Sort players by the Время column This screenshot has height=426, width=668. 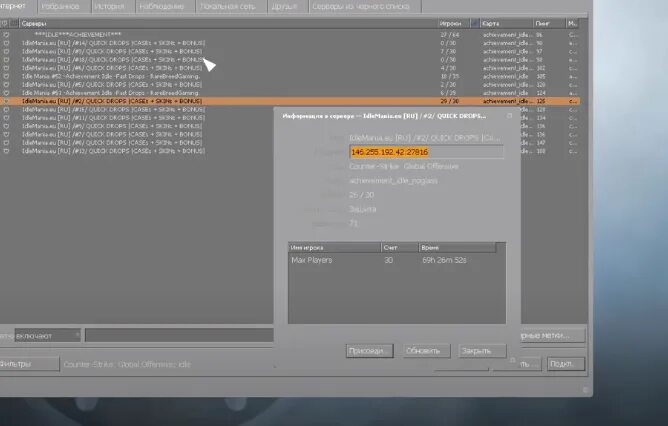pos(458,248)
